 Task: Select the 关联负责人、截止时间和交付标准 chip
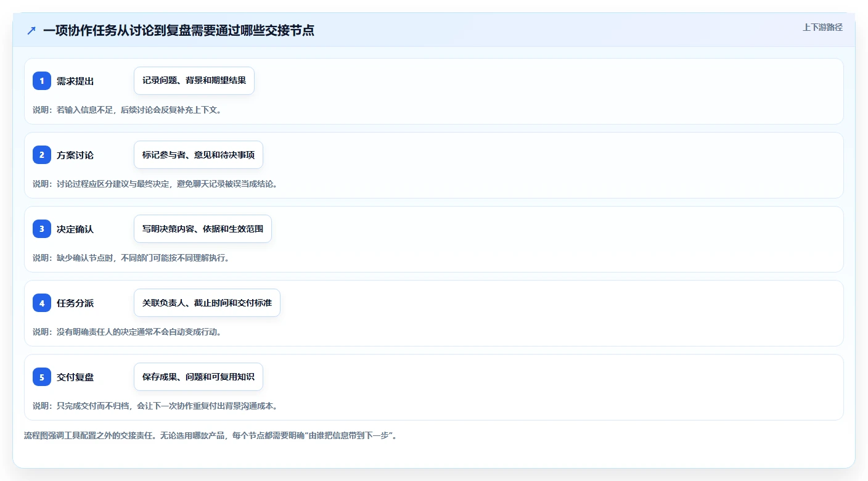[x=207, y=303]
